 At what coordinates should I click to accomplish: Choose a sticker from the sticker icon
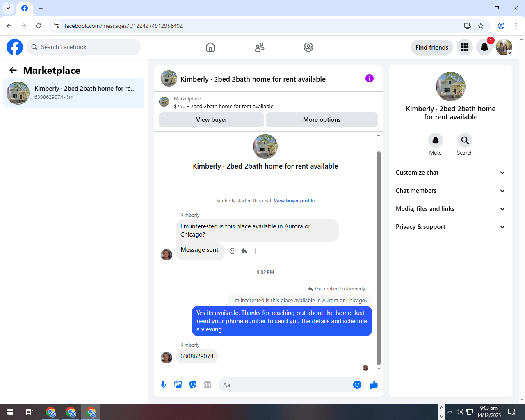pos(193,385)
